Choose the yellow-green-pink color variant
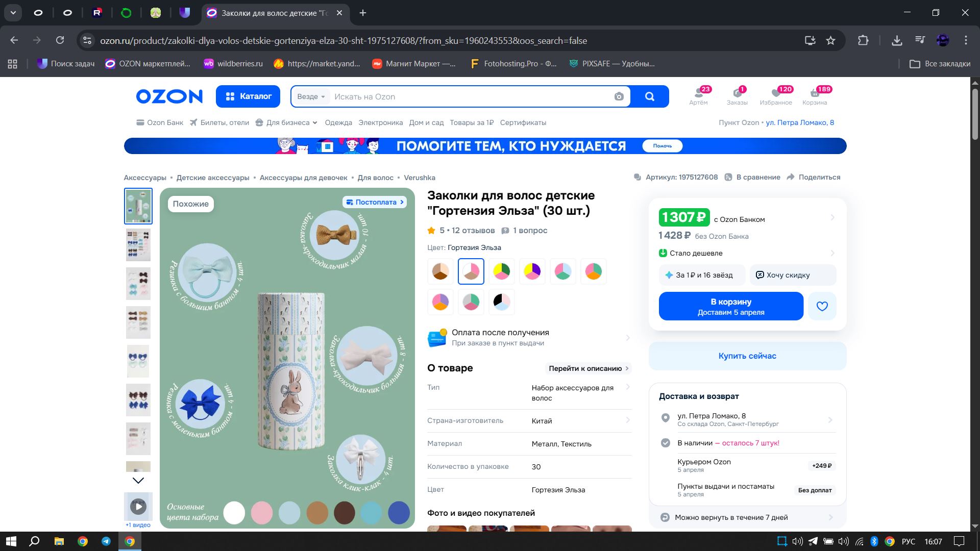The image size is (980, 551). [x=501, y=271]
